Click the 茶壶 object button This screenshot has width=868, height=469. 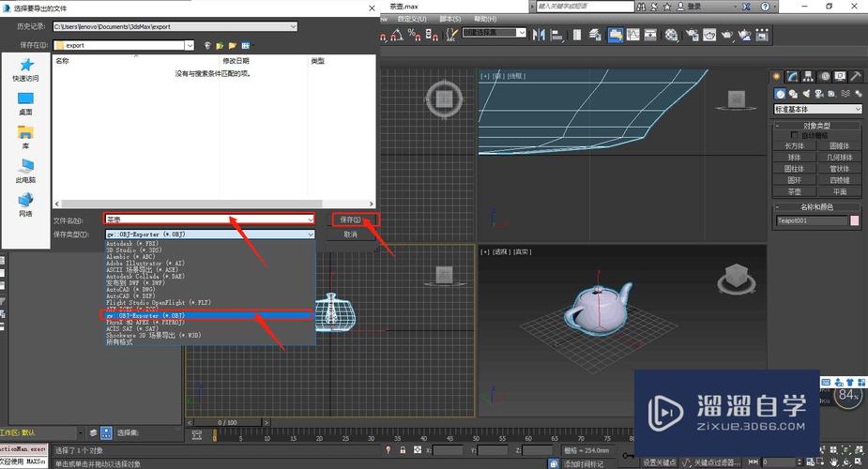[795, 192]
